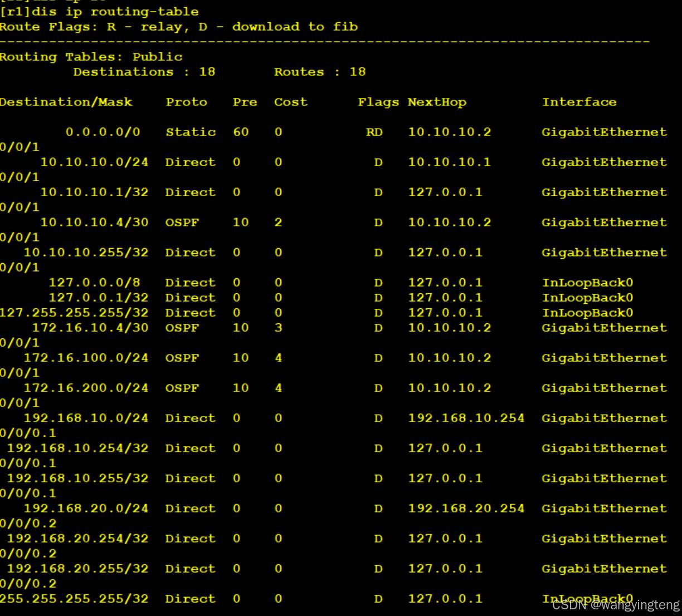
Task: Select destination 0.0.0.0/0
Action: pos(103,132)
